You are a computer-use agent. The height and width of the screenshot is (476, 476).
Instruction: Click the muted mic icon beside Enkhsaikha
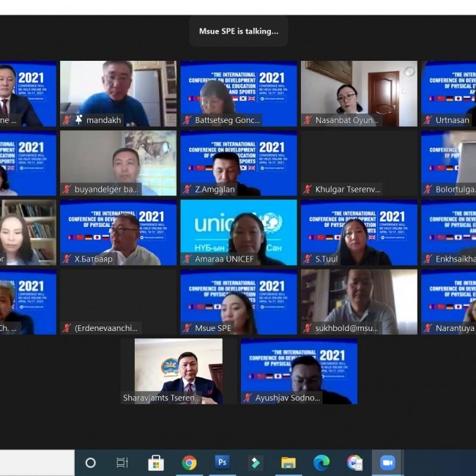(428, 259)
